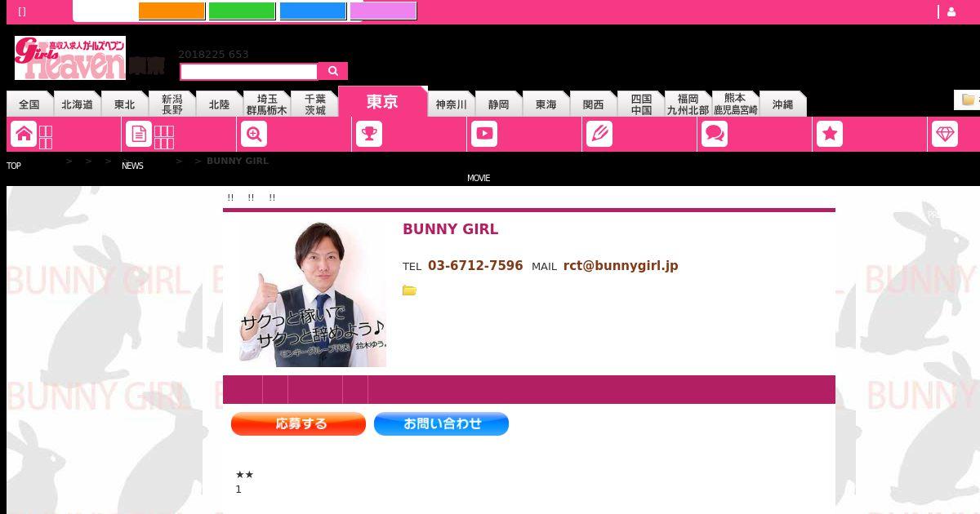Open the document list icon in the navigation bar
Image resolution: width=980 pixels, height=514 pixels.
[140, 134]
